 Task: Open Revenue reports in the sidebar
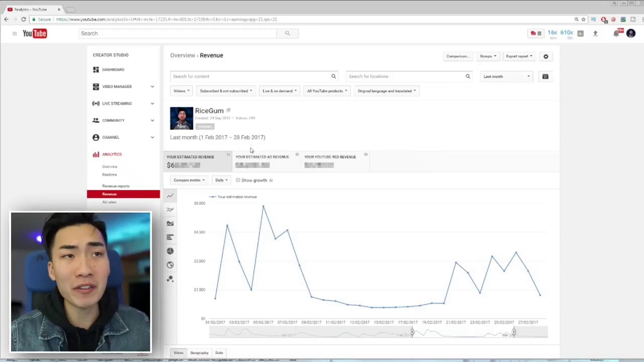(x=116, y=186)
